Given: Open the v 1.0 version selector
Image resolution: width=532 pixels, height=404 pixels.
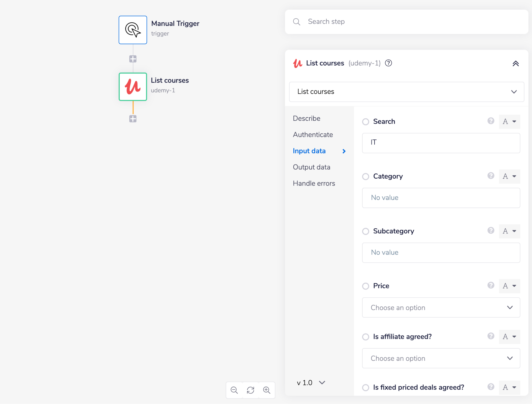Looking at the screenshot, I should 311,382.
